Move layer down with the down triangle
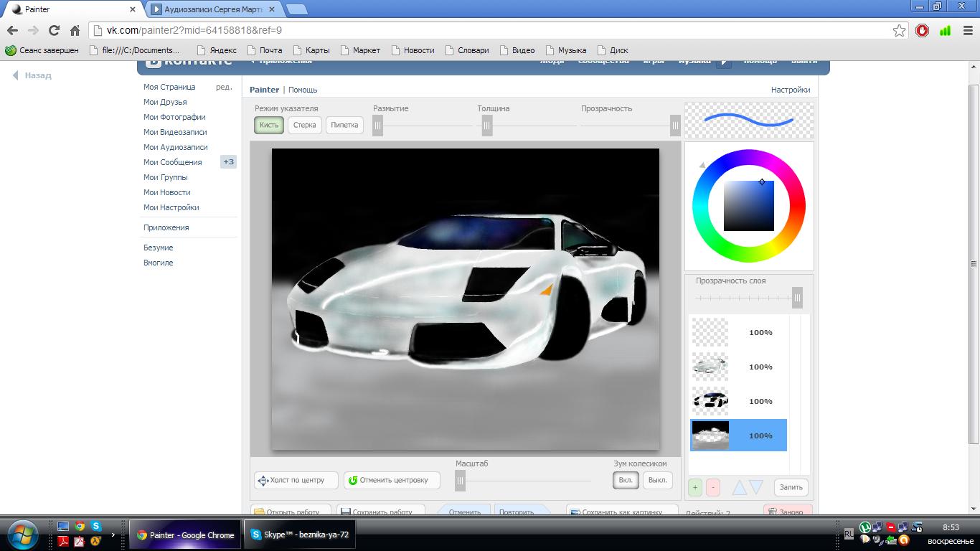 click(x=756, y=488)
